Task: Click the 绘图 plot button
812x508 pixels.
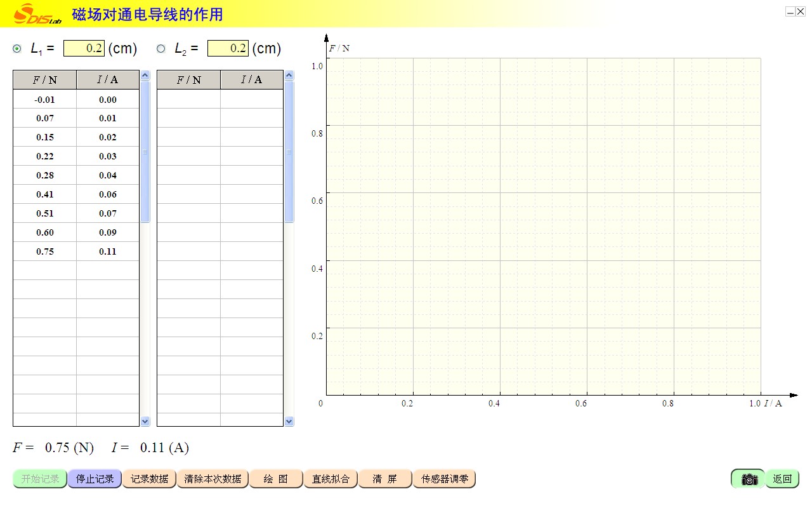Action: [x=276, y=479]
